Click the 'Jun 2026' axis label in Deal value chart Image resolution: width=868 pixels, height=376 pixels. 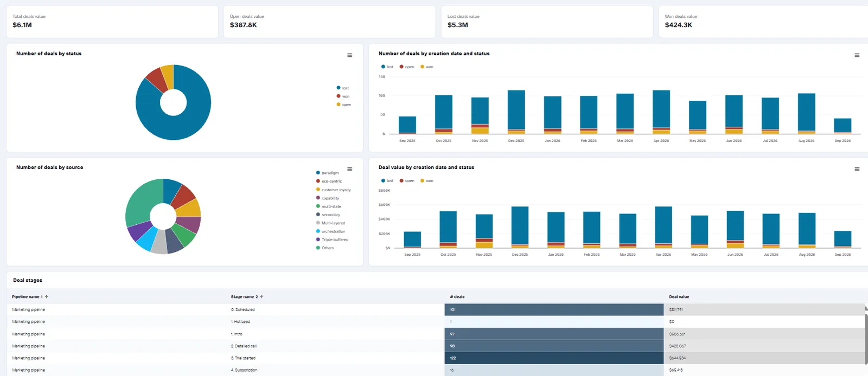click(x=735, y=255)
